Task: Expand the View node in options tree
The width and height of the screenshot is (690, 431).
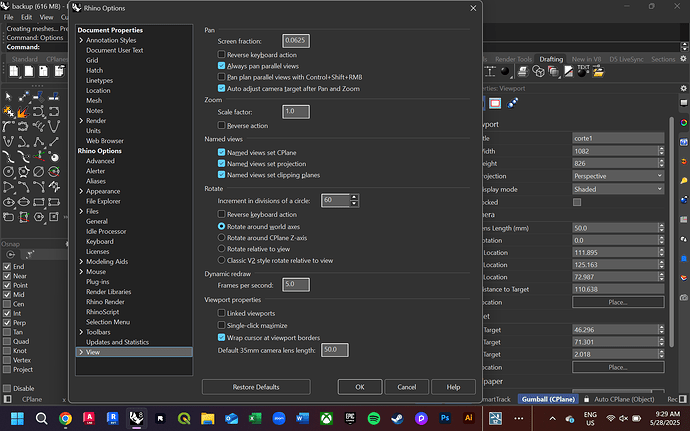Action: tap(81, 352)
